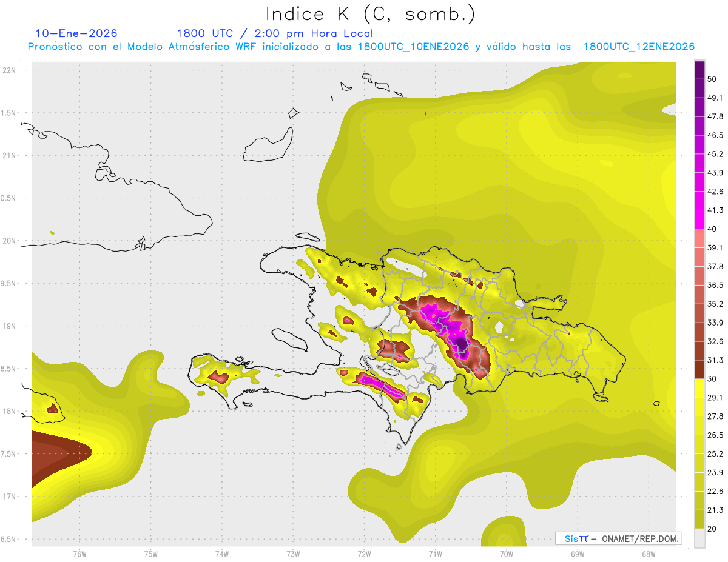The image size is (728, 562).
Task: Click the latitude label "21N"
Action: click(10, 155)
